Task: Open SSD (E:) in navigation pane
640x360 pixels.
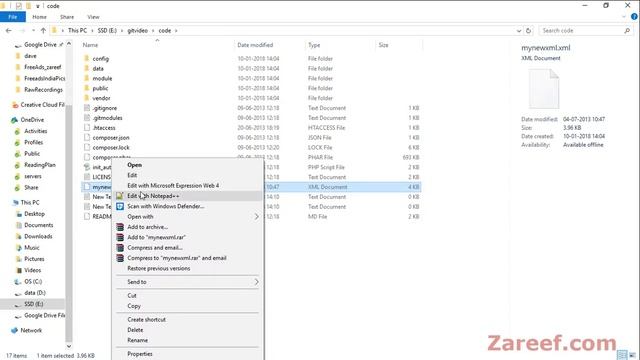Action: [33, 304]
